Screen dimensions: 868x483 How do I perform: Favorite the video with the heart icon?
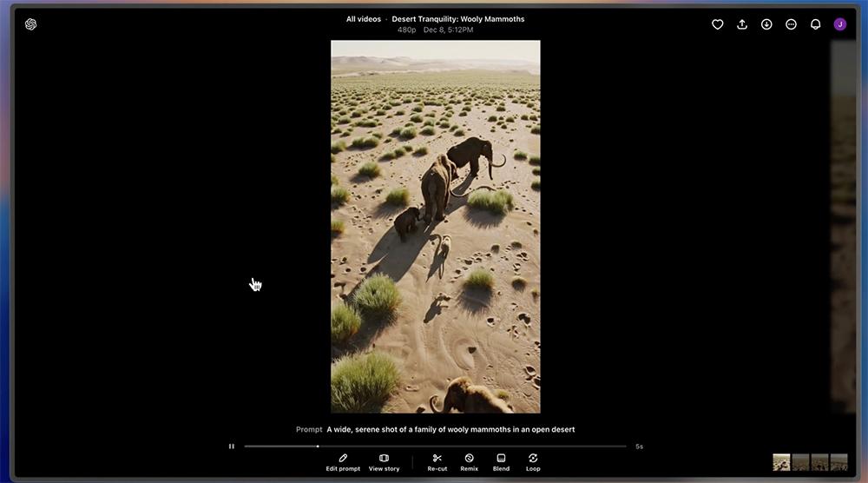click(x=718, y=24)
